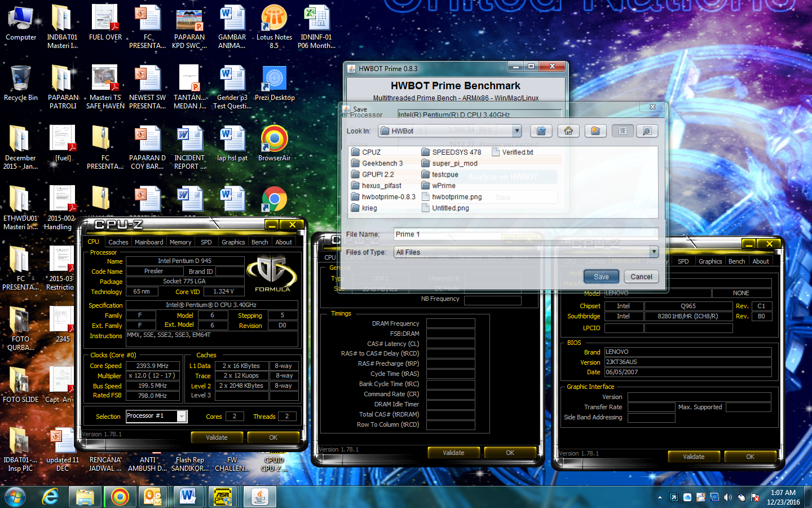Screen dimensions: 812x508
Task: Open the Windows Start menu
Action: (15, 497)
